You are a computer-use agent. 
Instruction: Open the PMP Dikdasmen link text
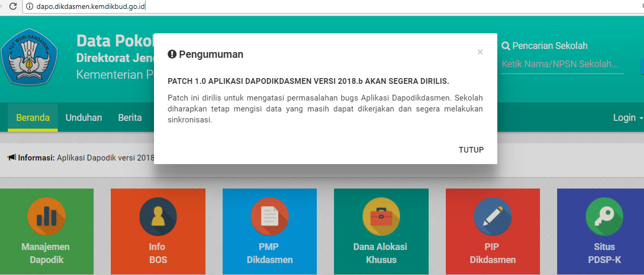coord(269,253)
